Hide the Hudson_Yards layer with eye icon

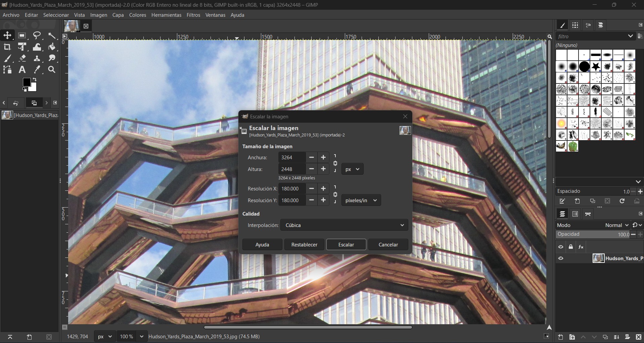[x=561, y=259]
